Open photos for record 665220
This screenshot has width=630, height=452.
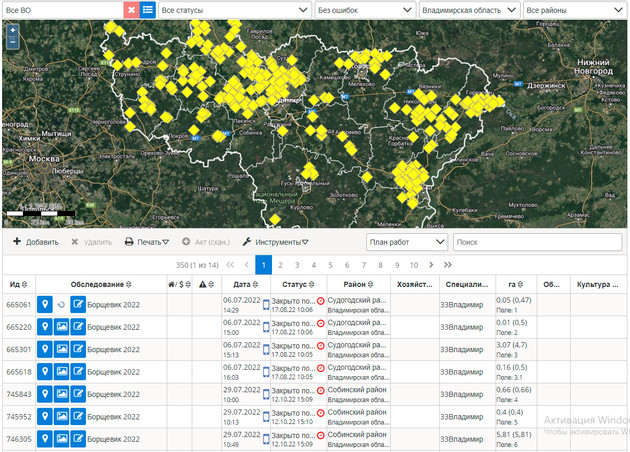pos(62,327)
